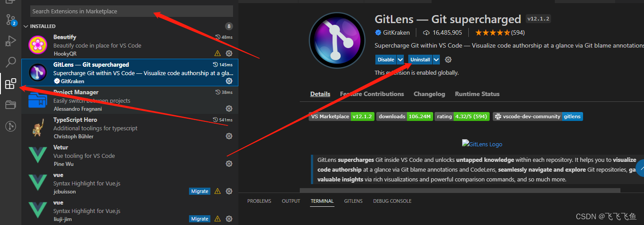Switch to the OUTPUT panel tab
644x225 pixels.
291,201
